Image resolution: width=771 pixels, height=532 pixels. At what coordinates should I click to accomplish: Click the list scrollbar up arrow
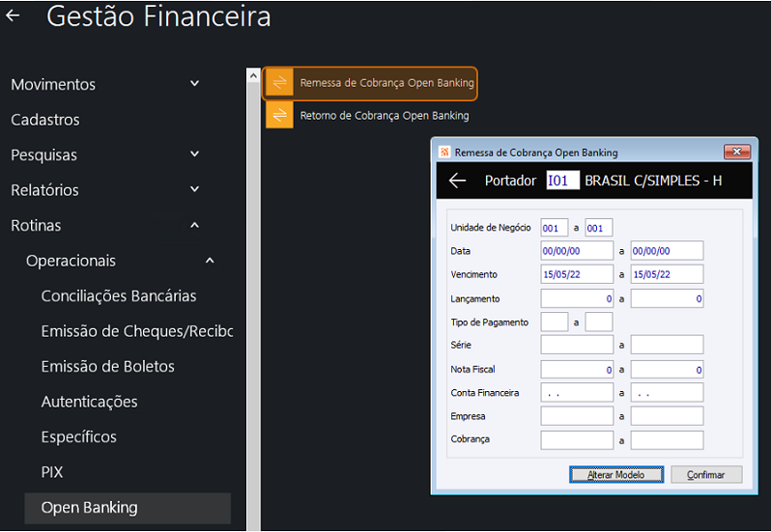coord(253,75)
